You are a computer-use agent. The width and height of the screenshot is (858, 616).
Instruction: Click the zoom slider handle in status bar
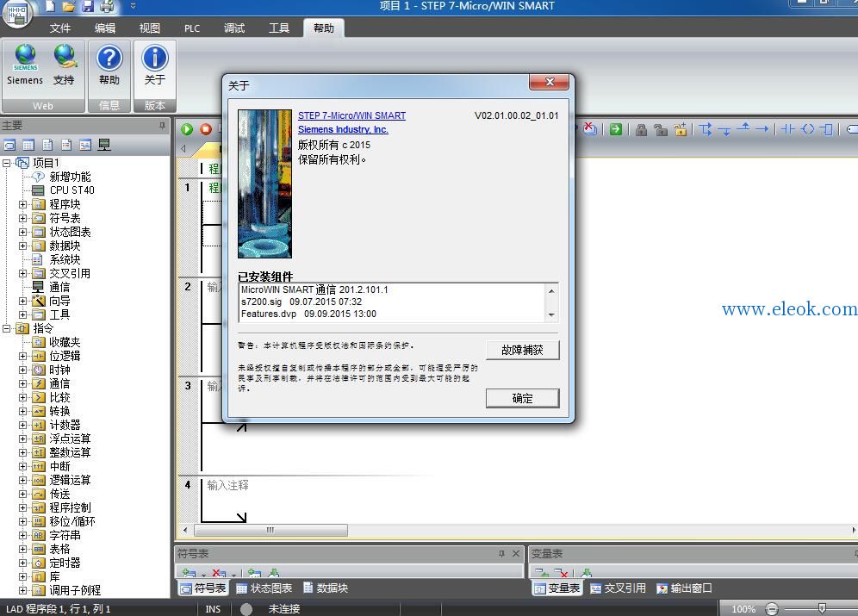821,608
